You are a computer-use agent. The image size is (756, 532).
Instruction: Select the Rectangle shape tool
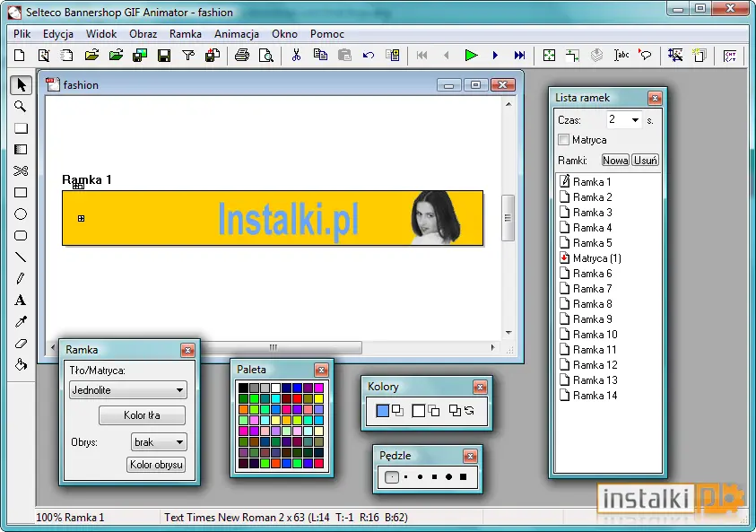pos(21,193)
